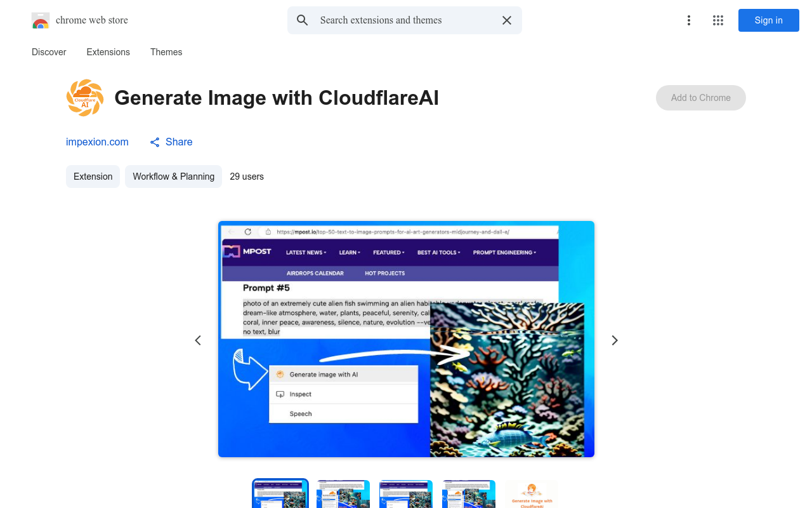Click the search magnifier icon
Screen dimensions: 812x508
[303, 20]
